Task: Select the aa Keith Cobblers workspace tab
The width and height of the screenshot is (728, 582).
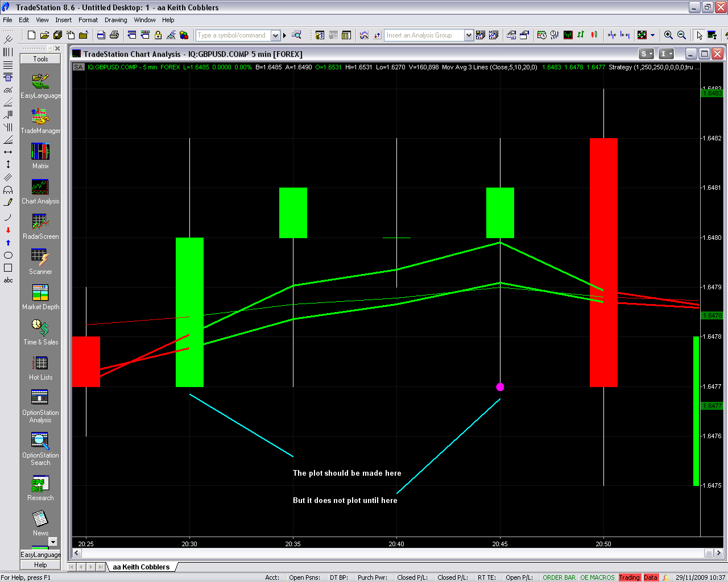Action: click(x=141, y=567)
